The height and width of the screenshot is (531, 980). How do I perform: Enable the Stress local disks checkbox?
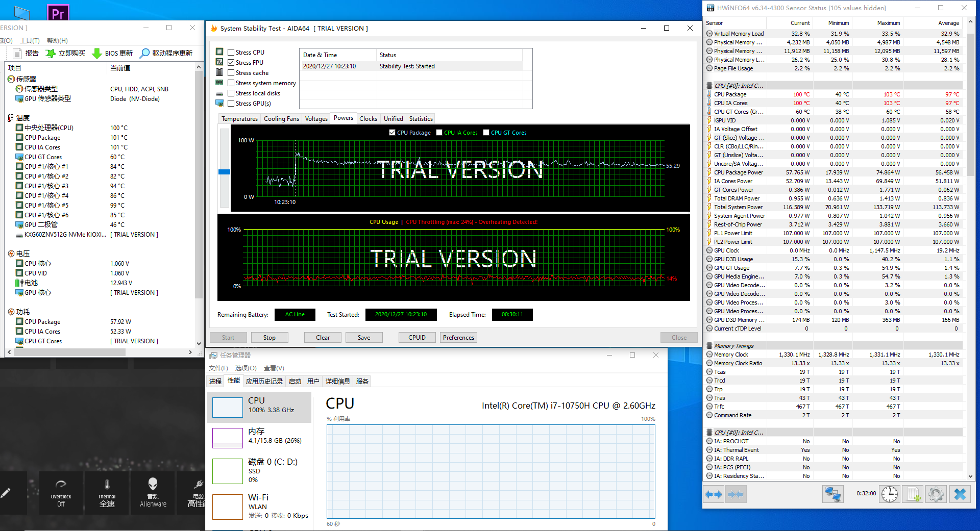click(231, 93)
